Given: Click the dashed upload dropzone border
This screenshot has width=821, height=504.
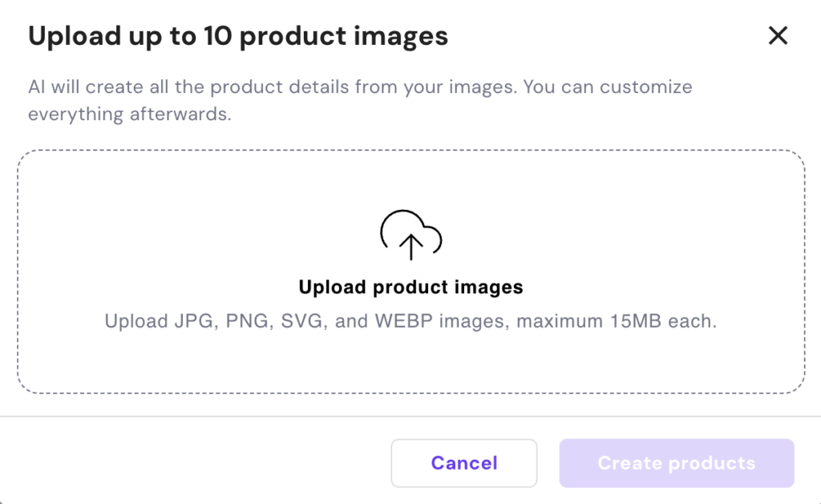Looking at the screenshot, I should pos(410,151).
